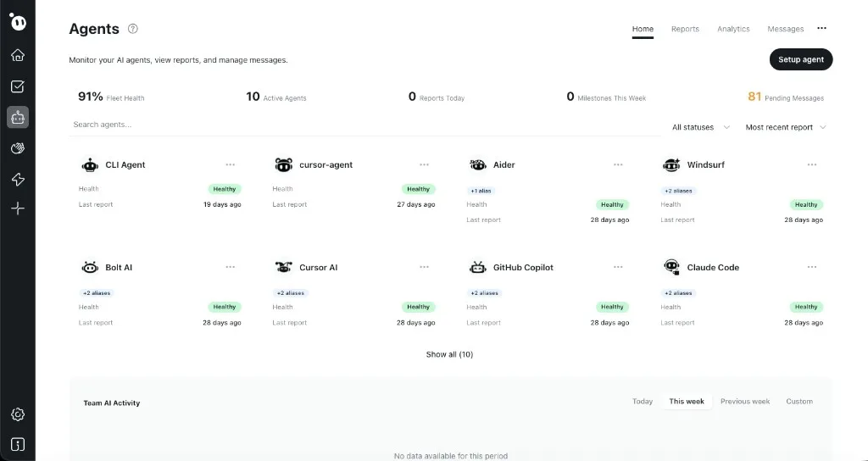Screen dimensions: 868x461
Task: Click the 0 Reports Today stat
Action: click(x=437, y=97)
